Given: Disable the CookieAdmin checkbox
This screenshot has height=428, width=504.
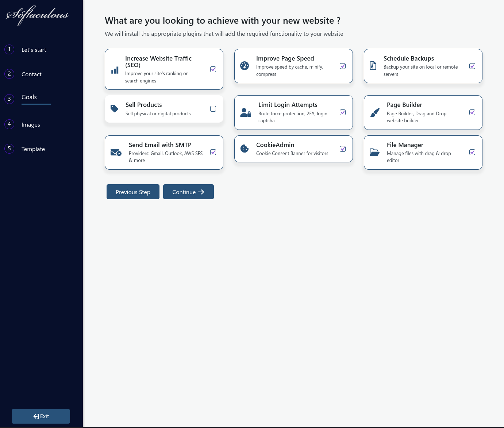Looking at the screenshot, I should click(x=343, y=149).
